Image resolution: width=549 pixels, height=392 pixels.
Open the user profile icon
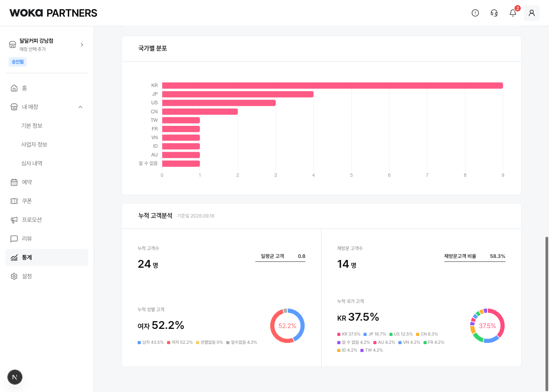(x=532, y=13)
